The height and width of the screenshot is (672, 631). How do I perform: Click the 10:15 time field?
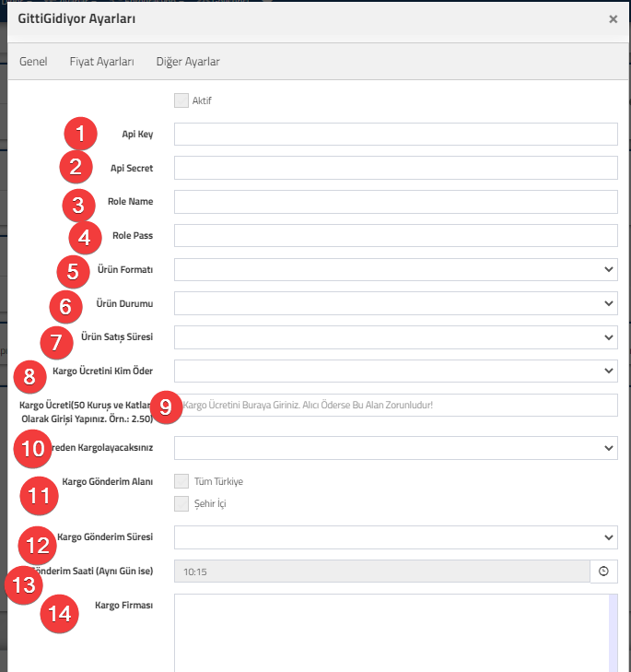pos(382,572)
